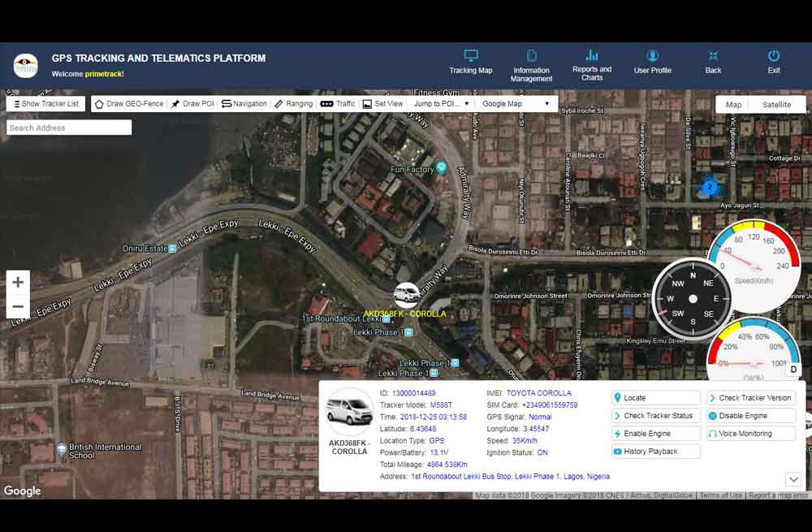Zoom in on the map

pyautogui.click(x=18, y=282)
